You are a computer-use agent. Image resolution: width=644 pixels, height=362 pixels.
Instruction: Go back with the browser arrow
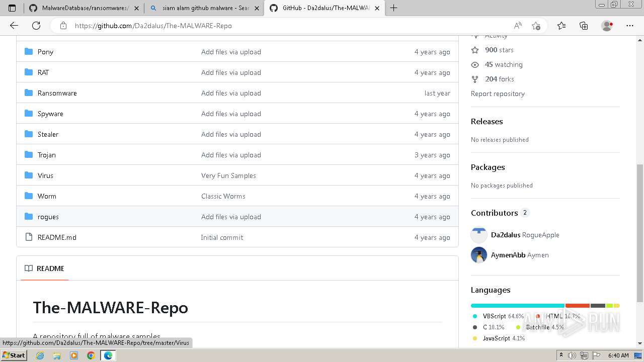point(14,26)
